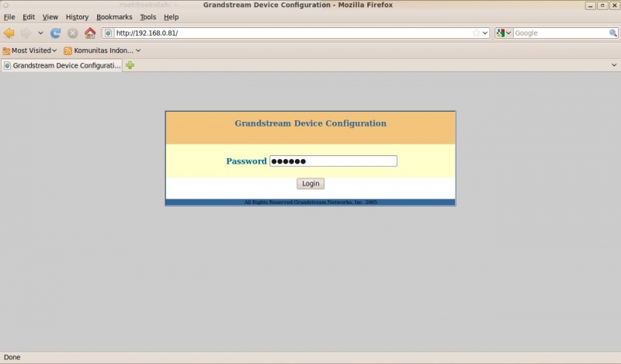621x364 pixels.
Task: List all tabs dropdown arrow
Action: click(613, 65)
